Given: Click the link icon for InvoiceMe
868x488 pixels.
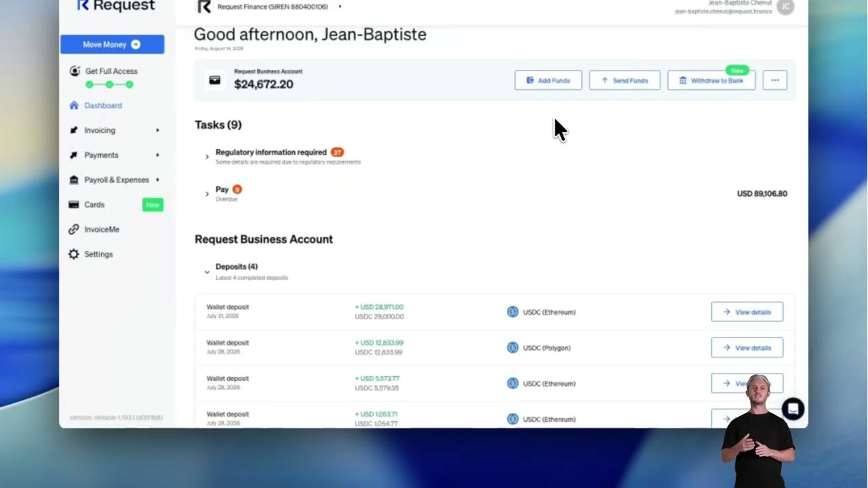Looking at the screenshot, I should point(73,230).
